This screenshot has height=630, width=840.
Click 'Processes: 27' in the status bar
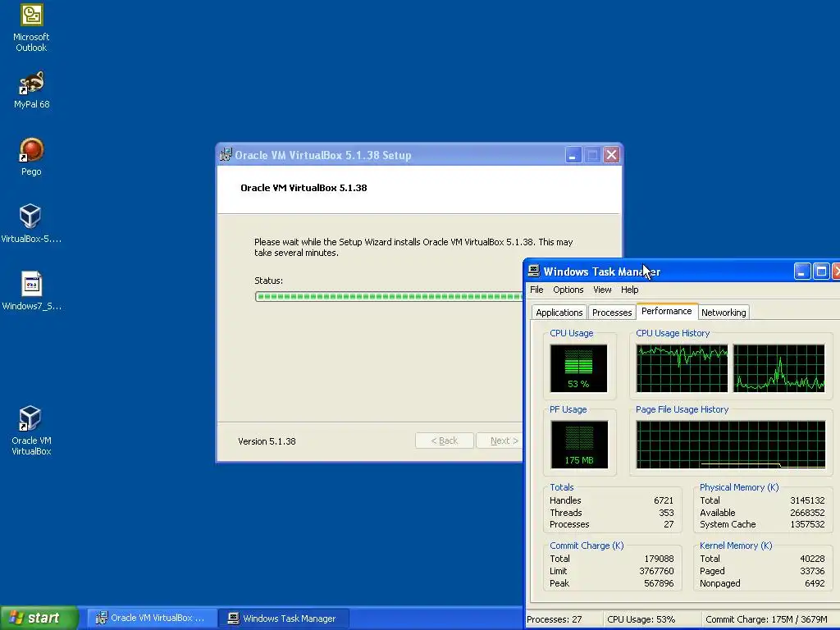(x=554, y=619)
